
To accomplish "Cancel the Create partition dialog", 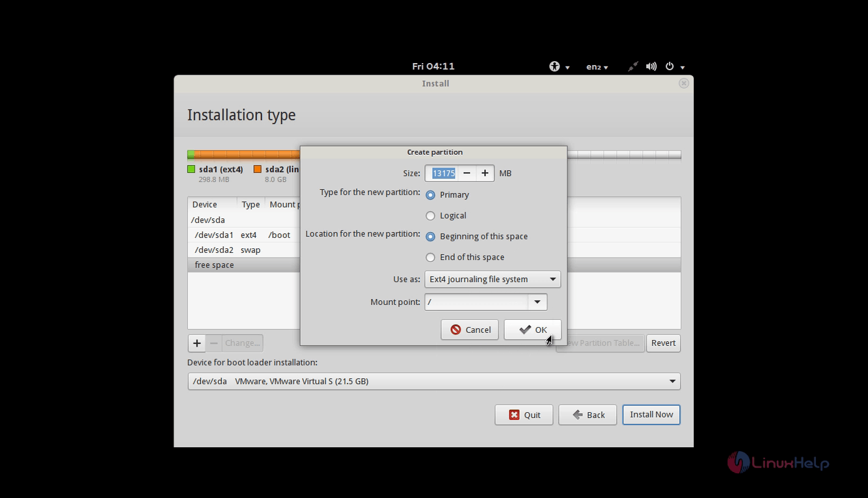I will pos(470,330).
